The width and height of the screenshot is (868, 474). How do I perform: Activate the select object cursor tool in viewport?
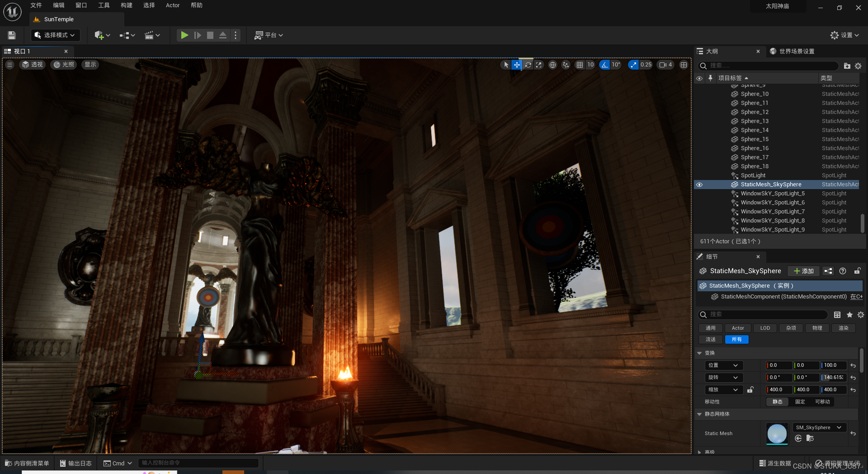(506, 65)
